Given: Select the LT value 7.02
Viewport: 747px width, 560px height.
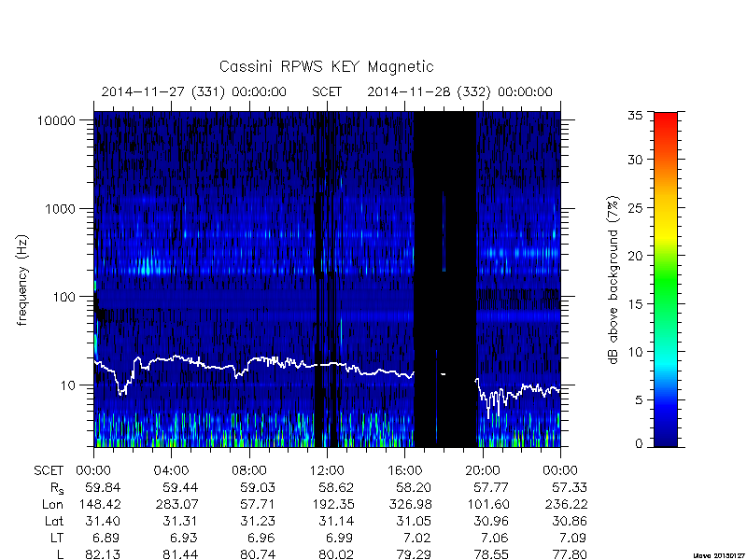Looking at the screenshot, I should (416, 538).
